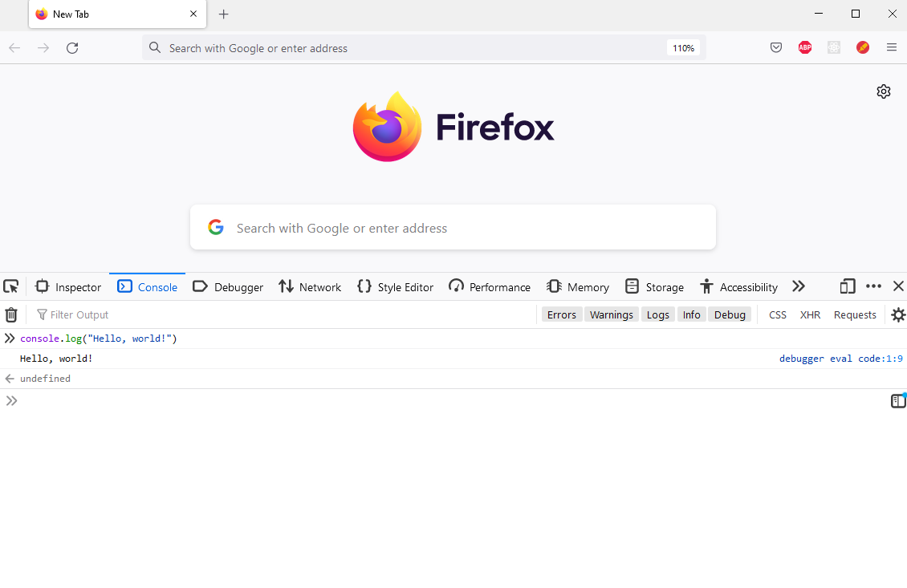Reload the current page
907x588 pixels.
[x=72, y=48]
